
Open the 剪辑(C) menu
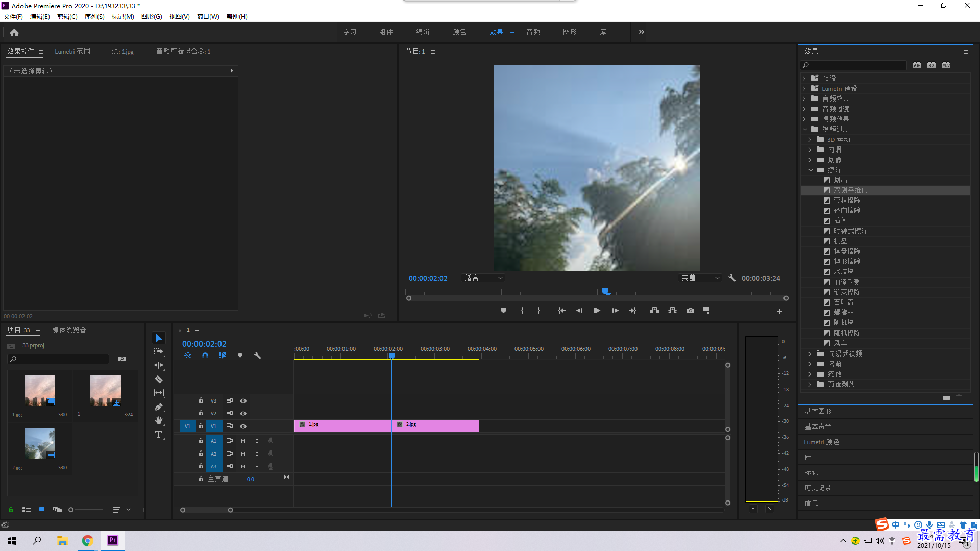67,17
